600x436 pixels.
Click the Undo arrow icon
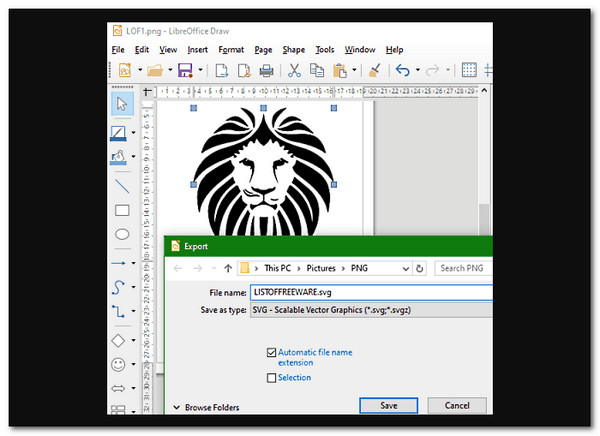[403, 70]
